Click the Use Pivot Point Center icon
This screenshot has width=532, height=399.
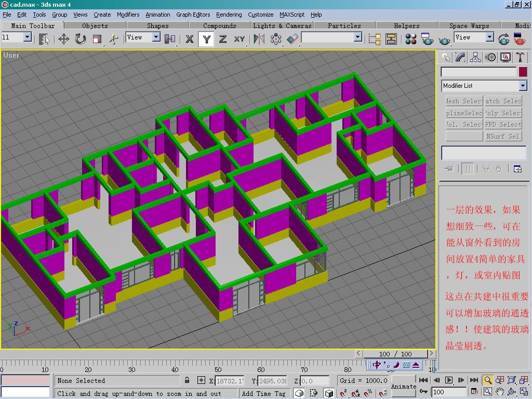(x=170, y=39)
